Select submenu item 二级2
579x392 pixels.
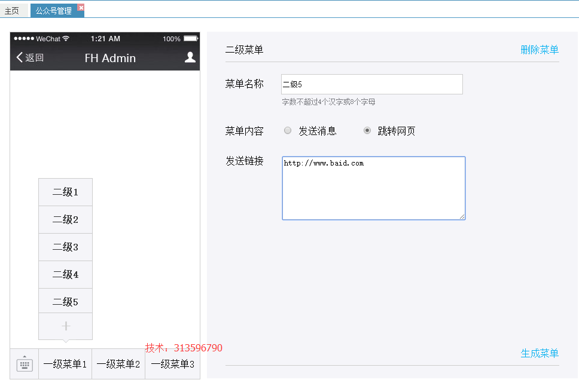coord(65,219)
